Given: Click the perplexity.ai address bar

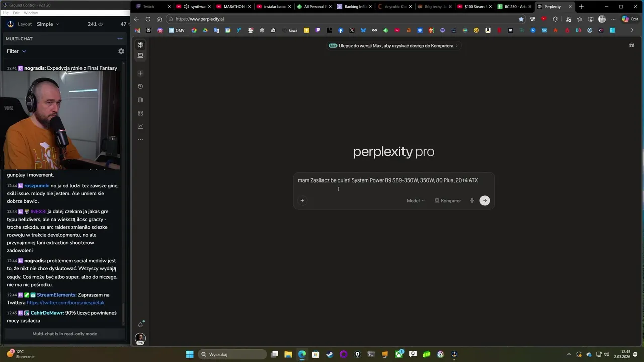Looking at the screenshot, I should [342, 19].
